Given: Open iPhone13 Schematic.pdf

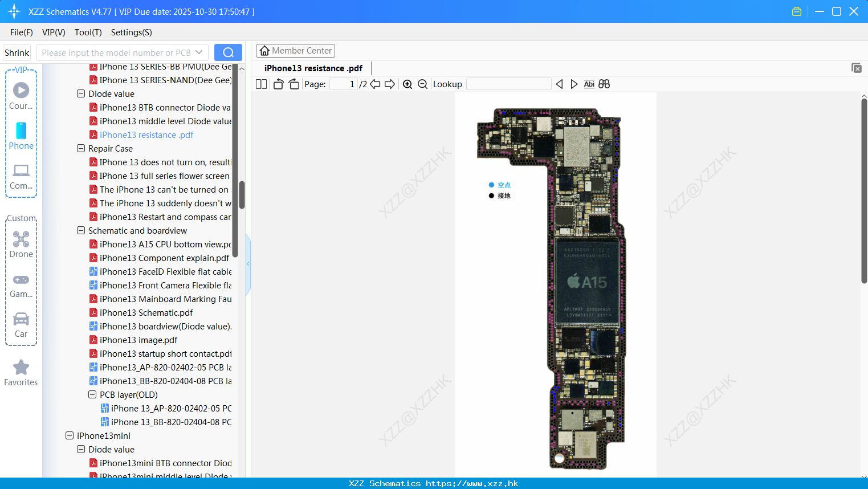Looking at the screenshot, I should [x=146, y=312].
